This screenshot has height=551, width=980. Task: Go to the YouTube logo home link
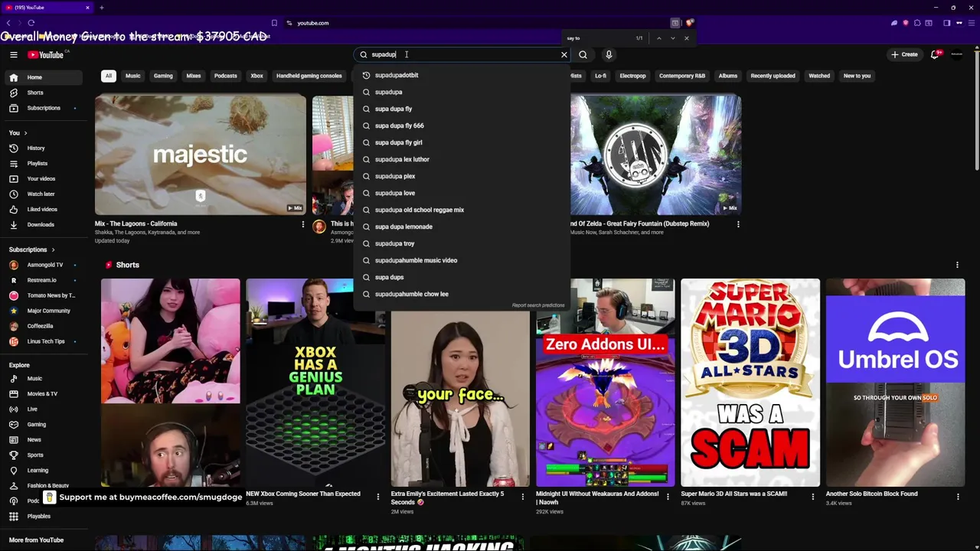tap(47, 54)
